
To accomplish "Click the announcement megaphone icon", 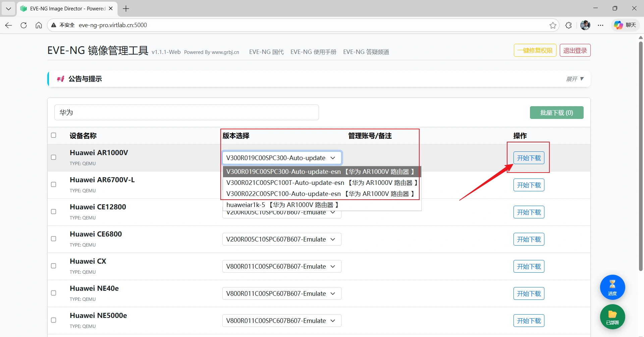I will pyautogui.click(x=60, y=79).
